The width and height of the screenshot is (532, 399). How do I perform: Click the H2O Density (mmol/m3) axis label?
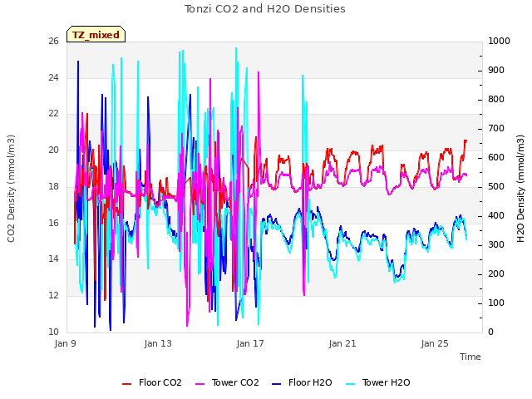pyautogui.click(x=520, y=189)
